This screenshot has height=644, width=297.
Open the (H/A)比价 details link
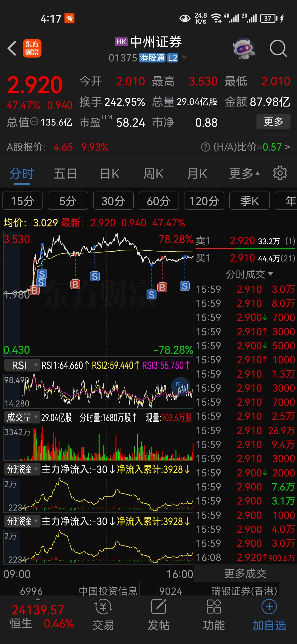[251, 147]
